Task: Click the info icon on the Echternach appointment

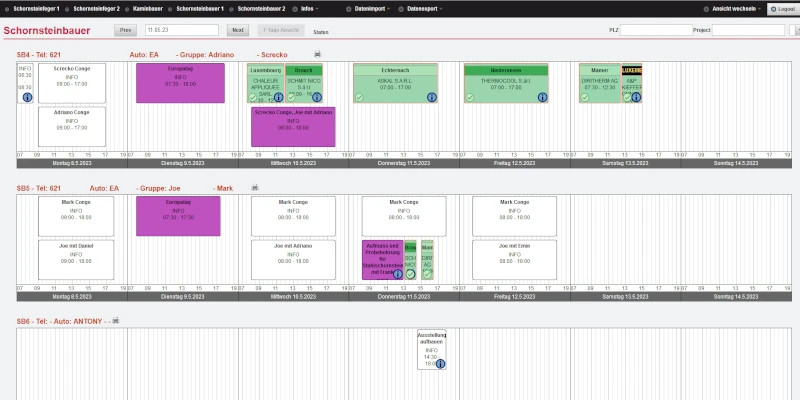Action: coord(430,98)
